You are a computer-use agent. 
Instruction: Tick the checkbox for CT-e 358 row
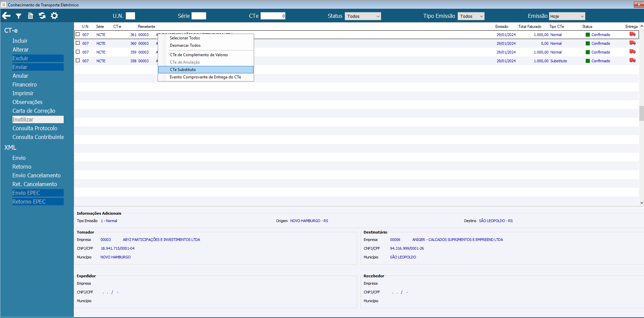pos(78,61)
